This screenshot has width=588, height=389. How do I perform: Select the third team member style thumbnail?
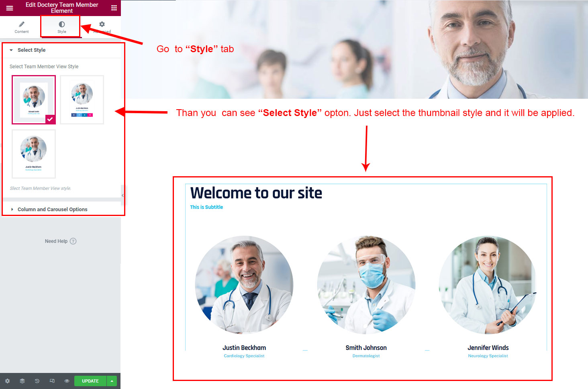(34, 154)
